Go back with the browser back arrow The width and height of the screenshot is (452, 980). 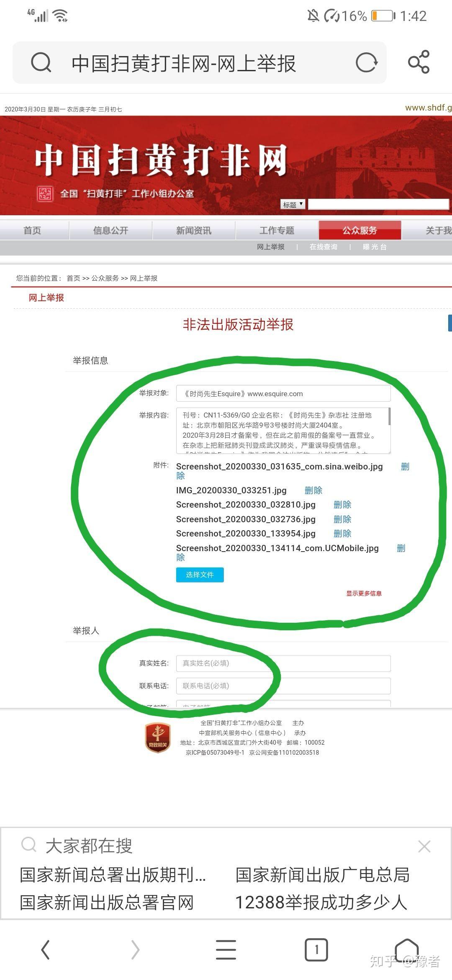46,949
